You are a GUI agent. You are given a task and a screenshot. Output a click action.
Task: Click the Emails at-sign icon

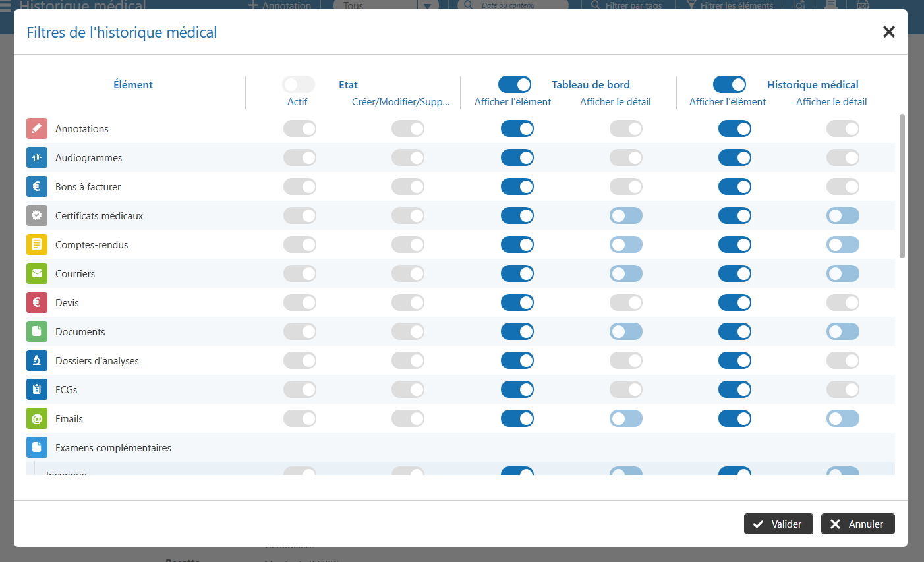(x=37, y=418)
